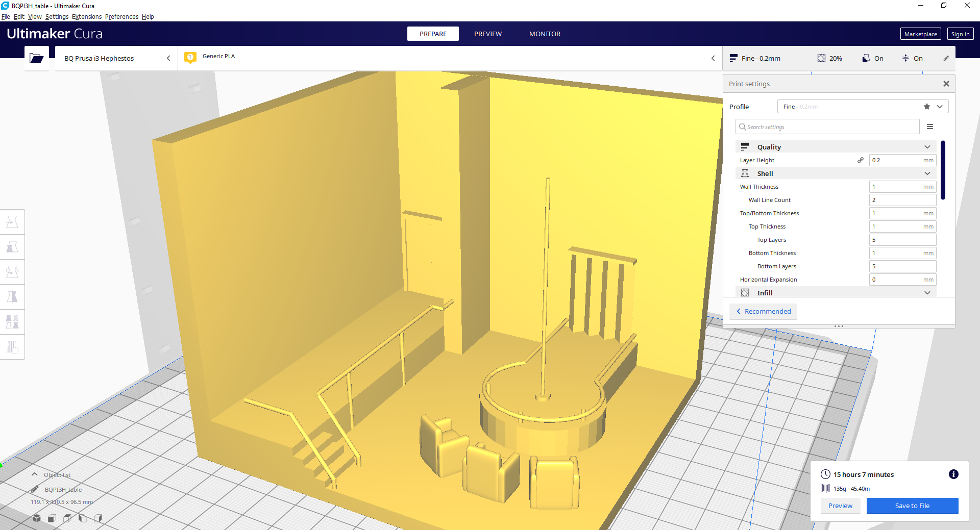
Task: Open the custom settings pencil icon
Action: (x=946, y=58)
